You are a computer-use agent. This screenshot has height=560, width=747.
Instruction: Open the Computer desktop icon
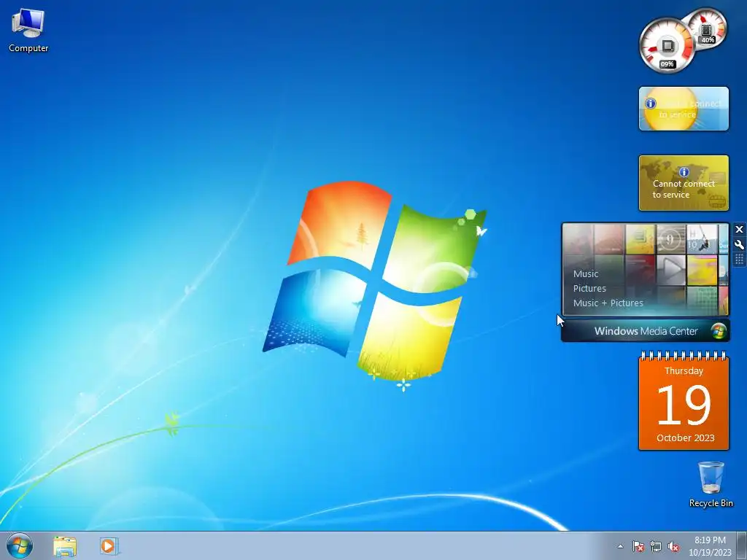(28, 30)
